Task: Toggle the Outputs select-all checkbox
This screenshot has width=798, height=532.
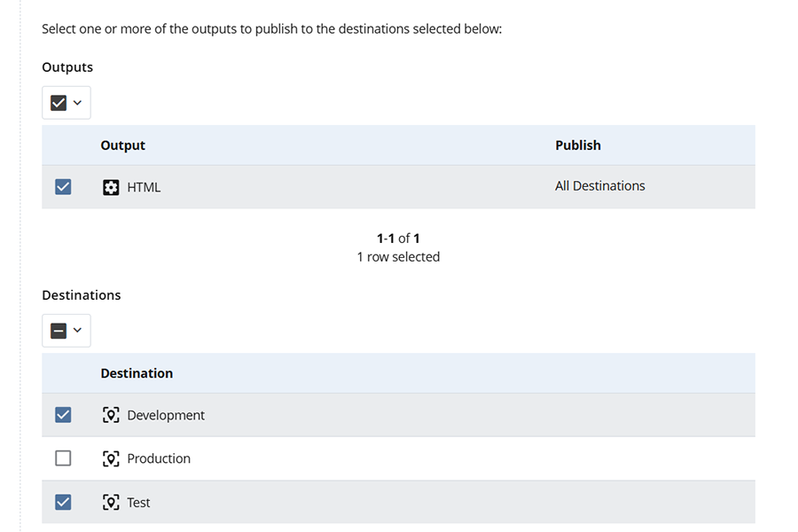Action: 59,103
